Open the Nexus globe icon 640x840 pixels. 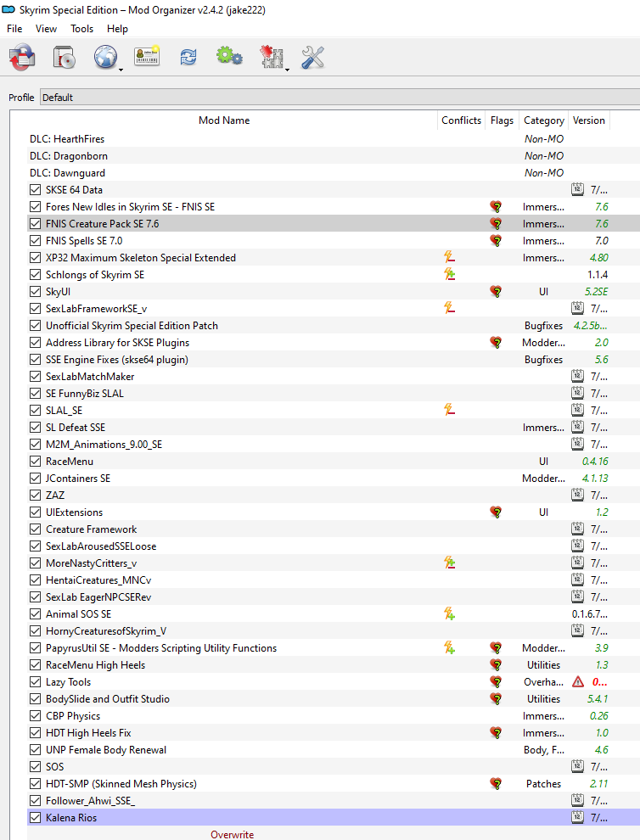click(x=105, y=57)
